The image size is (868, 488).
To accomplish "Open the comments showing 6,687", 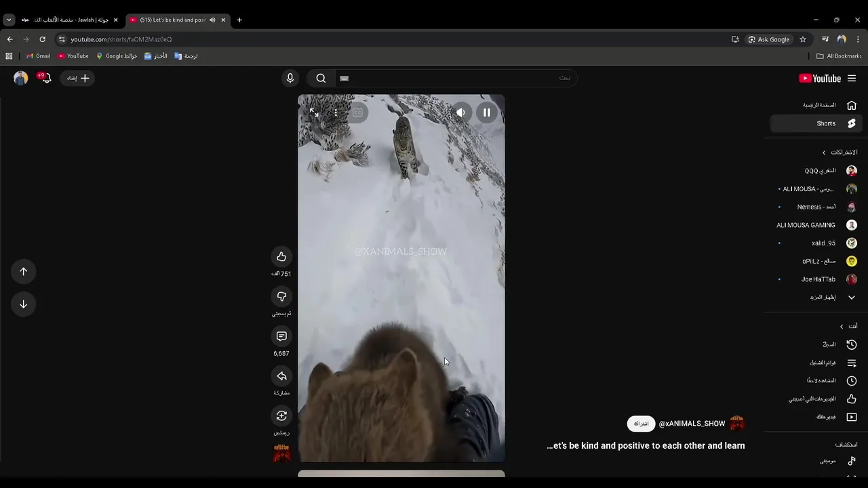I will click(x=281, y=336).
